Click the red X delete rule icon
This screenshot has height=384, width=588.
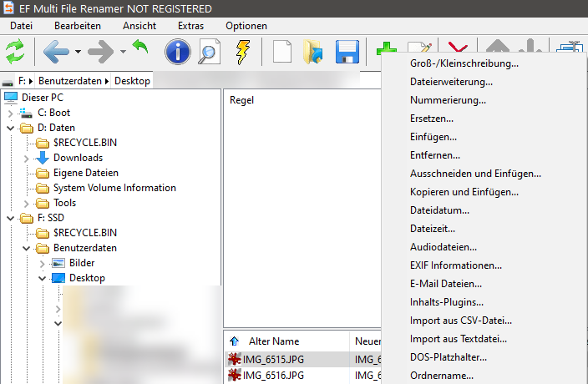pos(458,48)
